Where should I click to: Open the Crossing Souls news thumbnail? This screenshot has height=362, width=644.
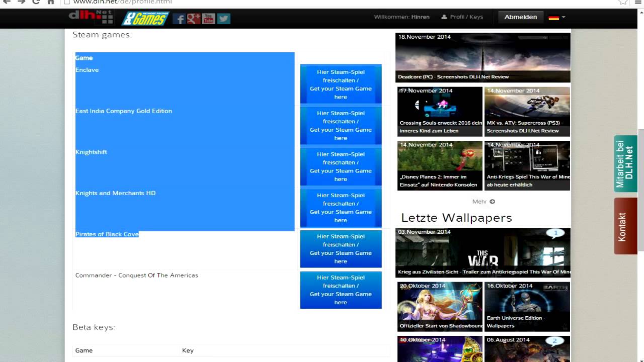coord(440,112)
